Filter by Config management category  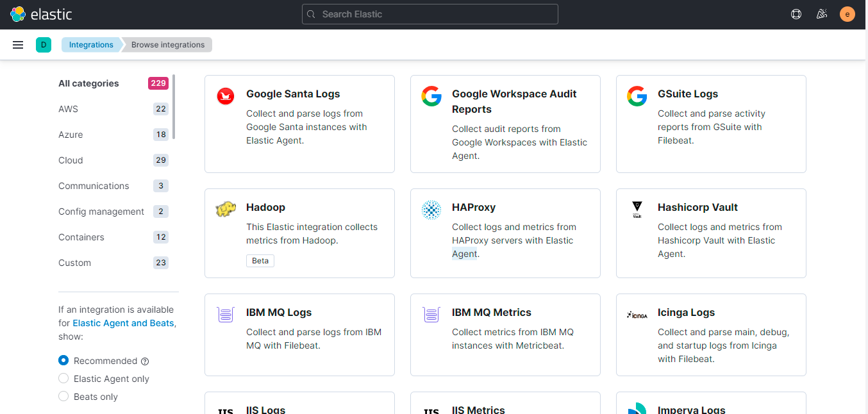pos(101,211)
